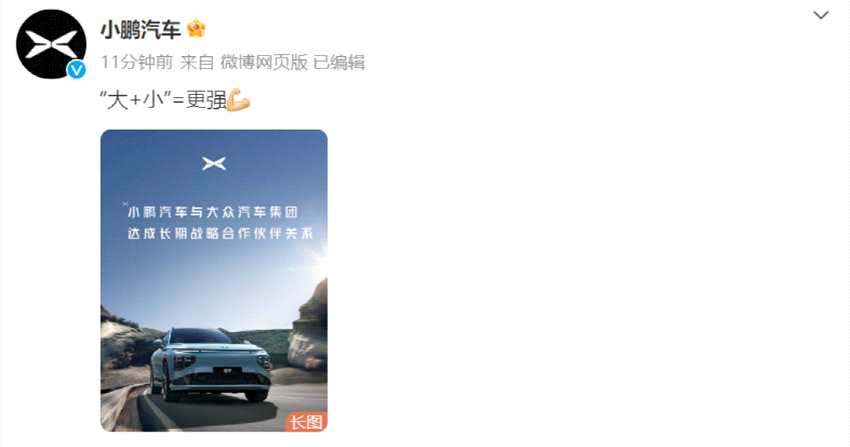Click the flexed bicep emoji
The image size is (850, 447).
tap(238, 100)
